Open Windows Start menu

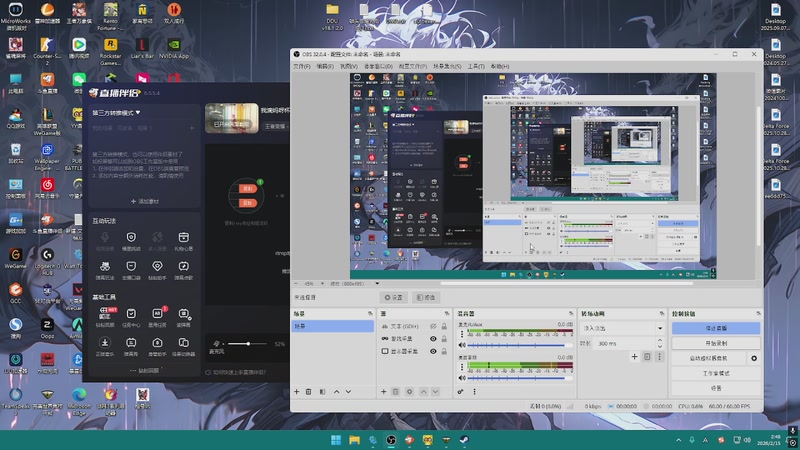(x=336, y=440)
